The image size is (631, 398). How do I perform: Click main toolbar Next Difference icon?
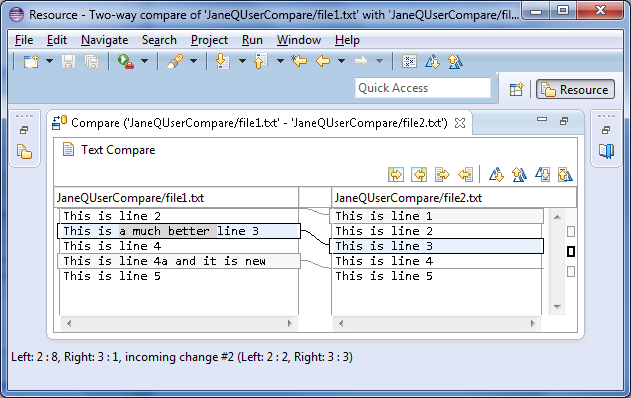[433, 62]
